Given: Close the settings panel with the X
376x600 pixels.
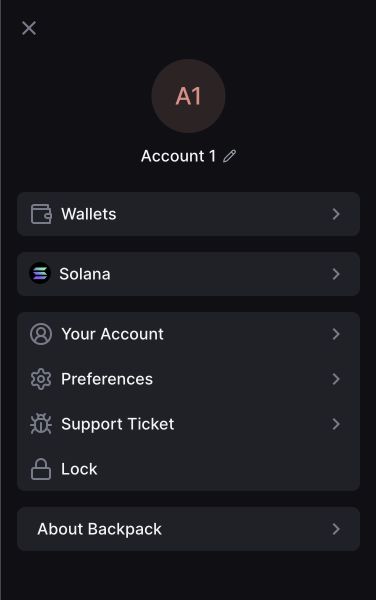Looking at the screenshot, I should click(29, 28).
